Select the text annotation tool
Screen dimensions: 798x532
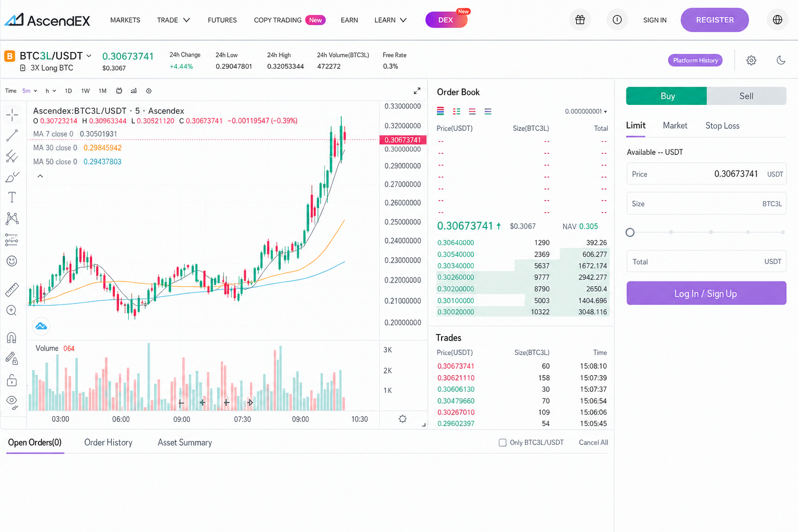(x=12, y=197)
